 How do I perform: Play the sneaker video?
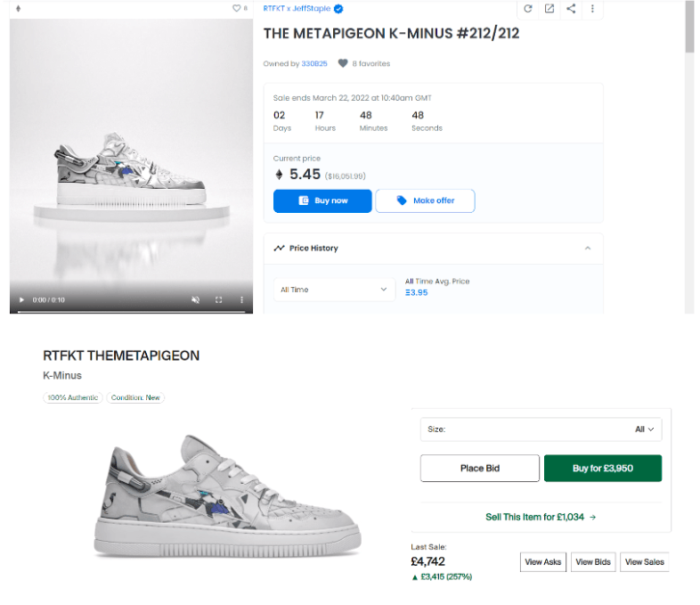[22, 300]
